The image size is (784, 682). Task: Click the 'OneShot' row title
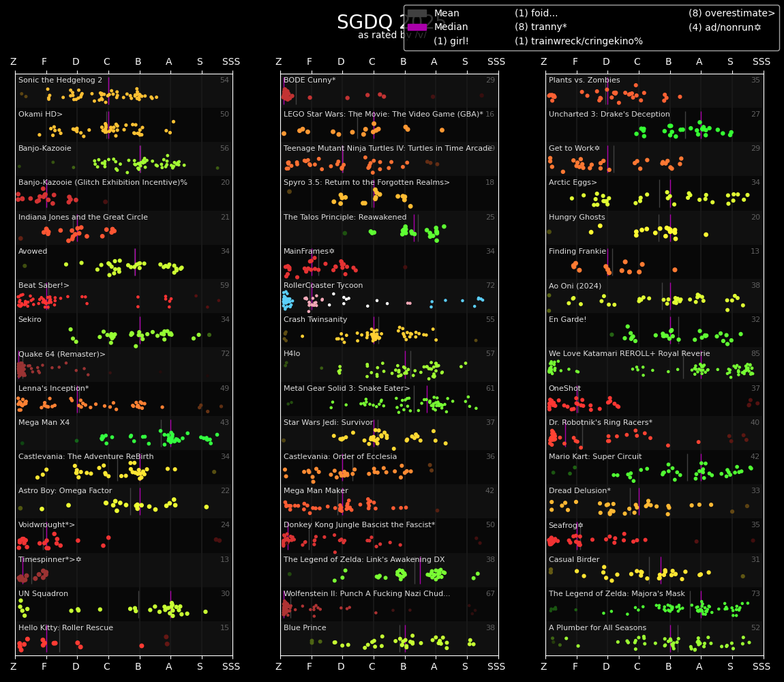coord(564,388)
